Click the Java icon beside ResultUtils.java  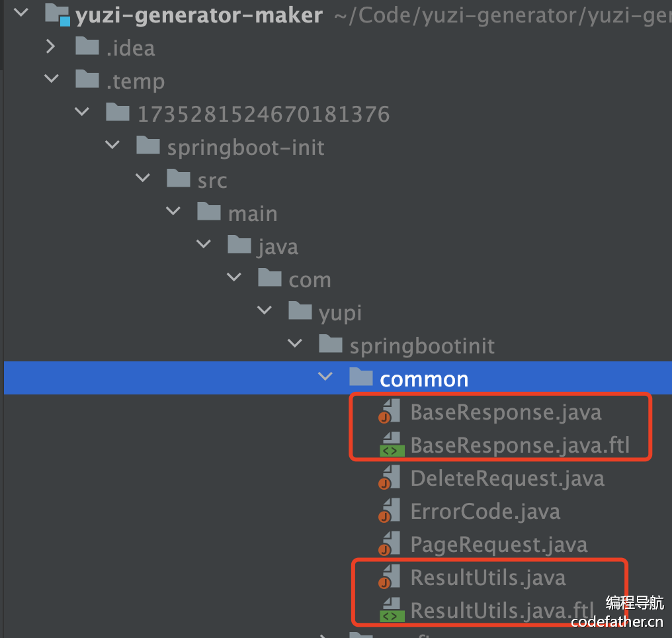pos(390,577)
